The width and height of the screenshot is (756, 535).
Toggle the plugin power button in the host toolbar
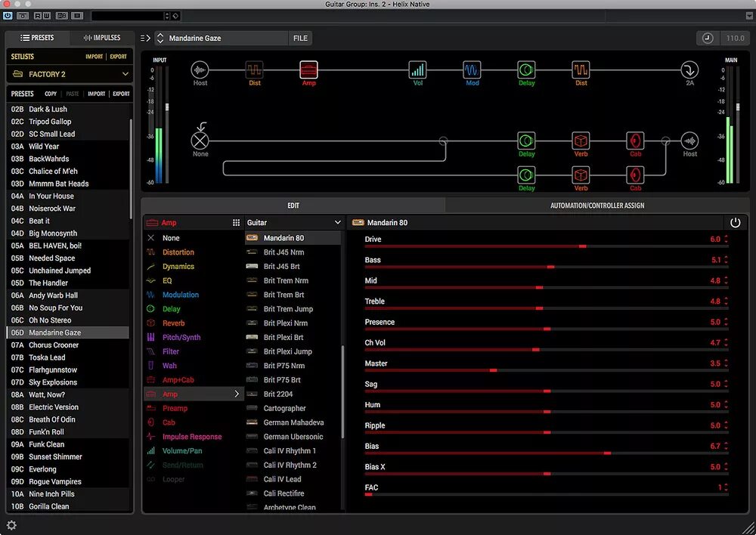8,15
